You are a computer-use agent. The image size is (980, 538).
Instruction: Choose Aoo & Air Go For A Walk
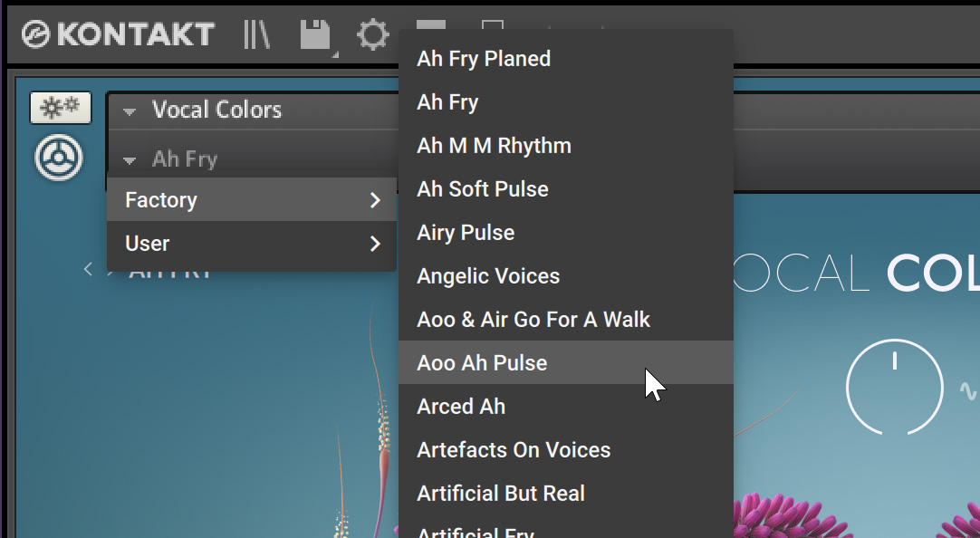click(x=533, y=320)
